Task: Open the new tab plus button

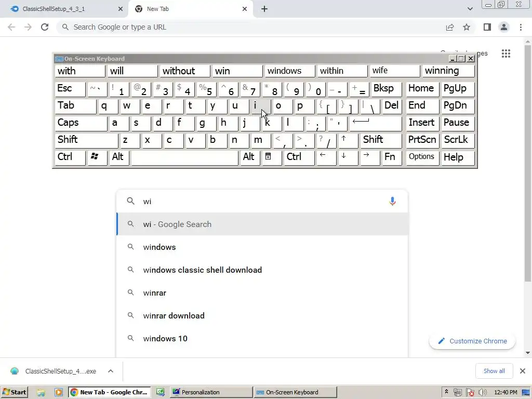Action: pyautogui.click(x=264, y=9)
